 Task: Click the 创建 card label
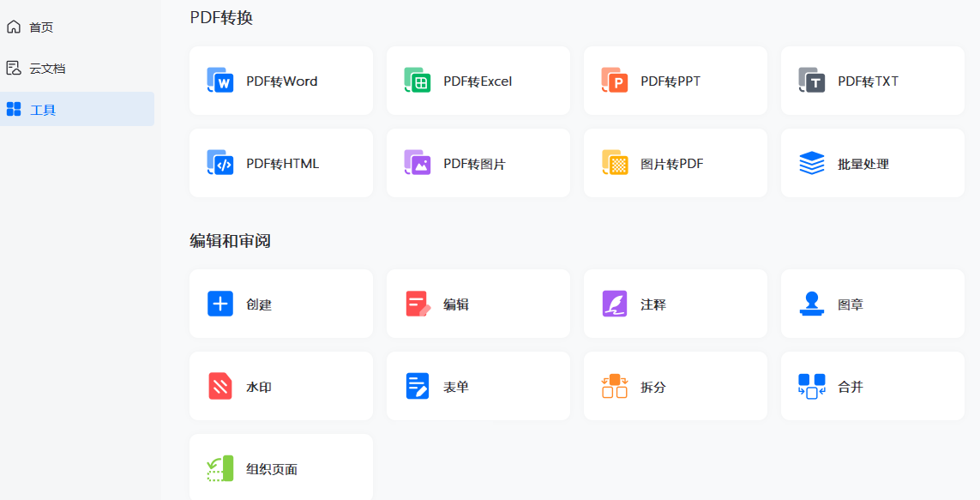pyautogui.click(x=259, y=304)
